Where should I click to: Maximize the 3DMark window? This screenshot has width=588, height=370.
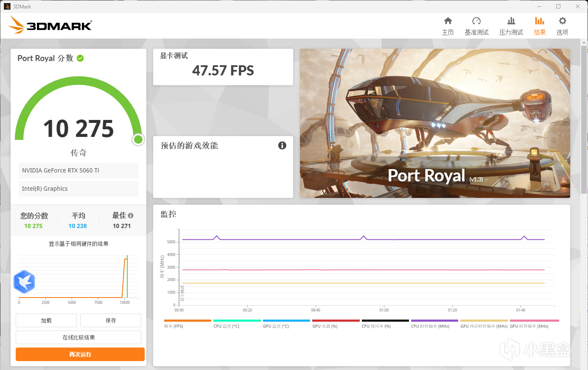coord(558,6)
